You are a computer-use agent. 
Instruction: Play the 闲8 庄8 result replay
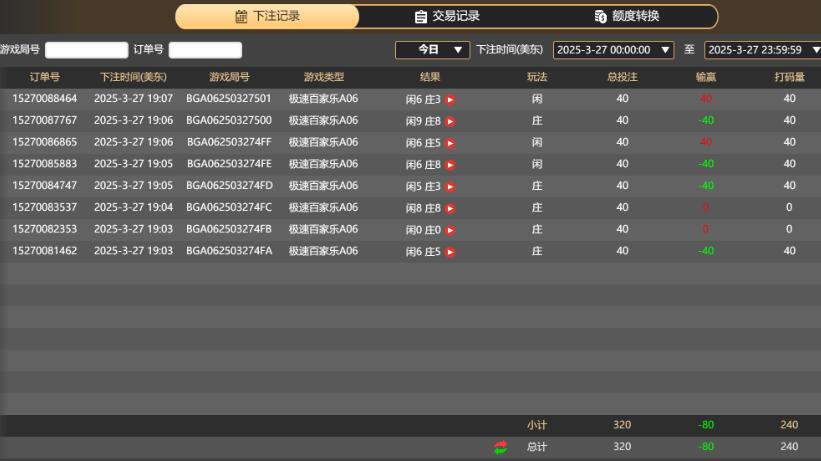coord(450,208)
